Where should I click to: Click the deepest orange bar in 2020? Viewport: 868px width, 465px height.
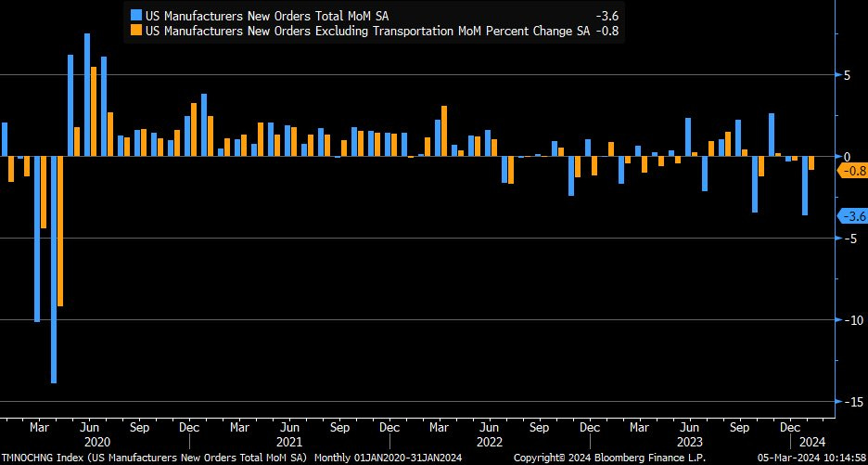(x=60, y=230)
